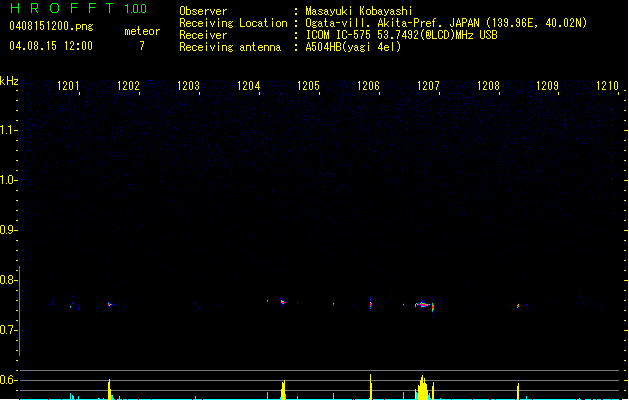The height and width of the screenshot is (400, 629).
Task: Click the 1.1 kHz frequency label
Action: [8, 130]
